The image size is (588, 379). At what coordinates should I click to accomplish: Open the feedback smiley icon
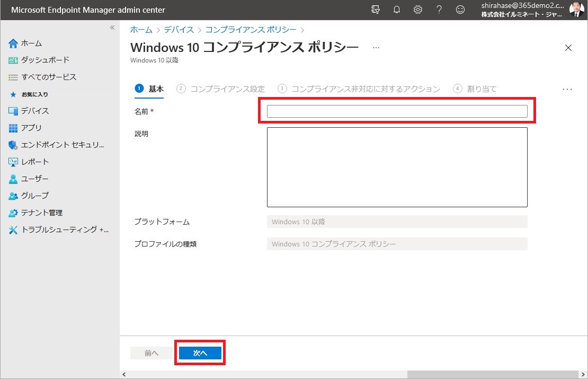click(460, 10)
